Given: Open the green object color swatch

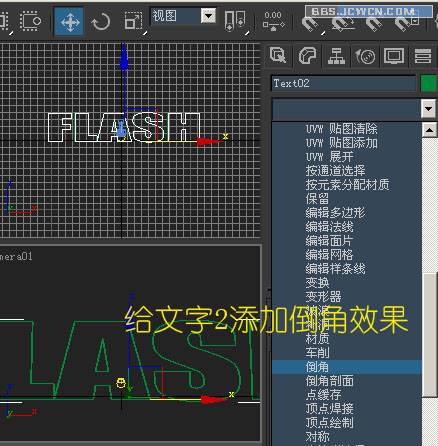Looking at the screenshot, I should pyautogui.click(x=429, y=83).
